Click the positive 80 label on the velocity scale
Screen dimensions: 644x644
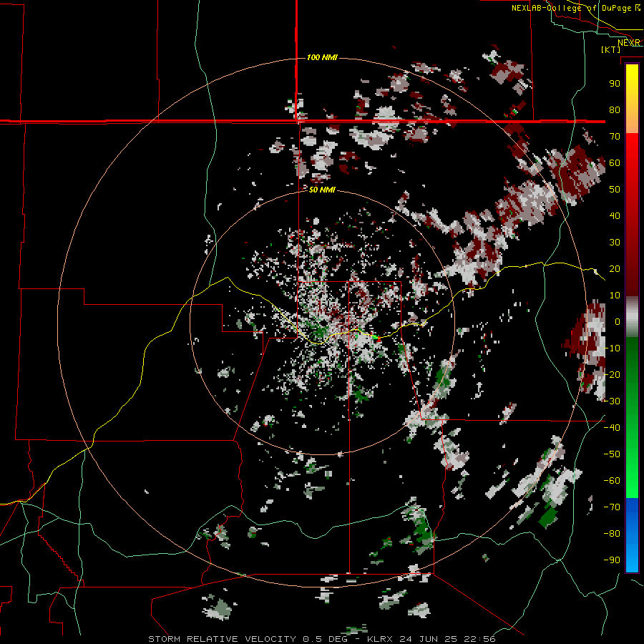tap(615, 109)
